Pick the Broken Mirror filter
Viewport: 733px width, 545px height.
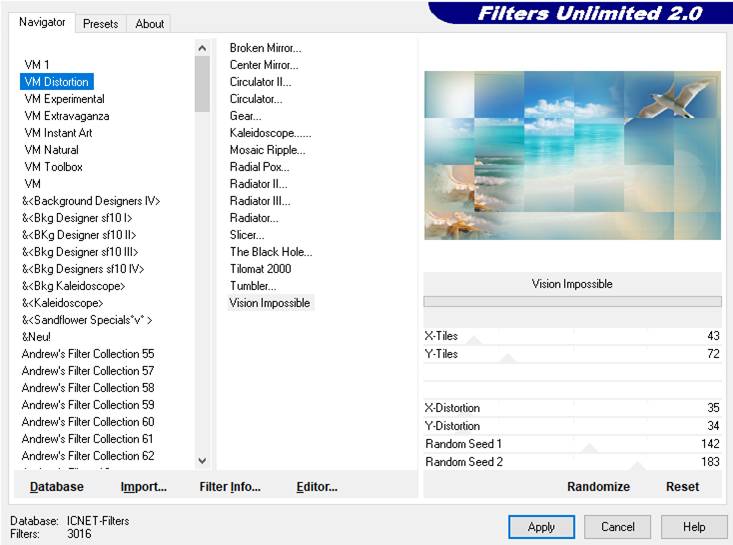click(265, 48)
